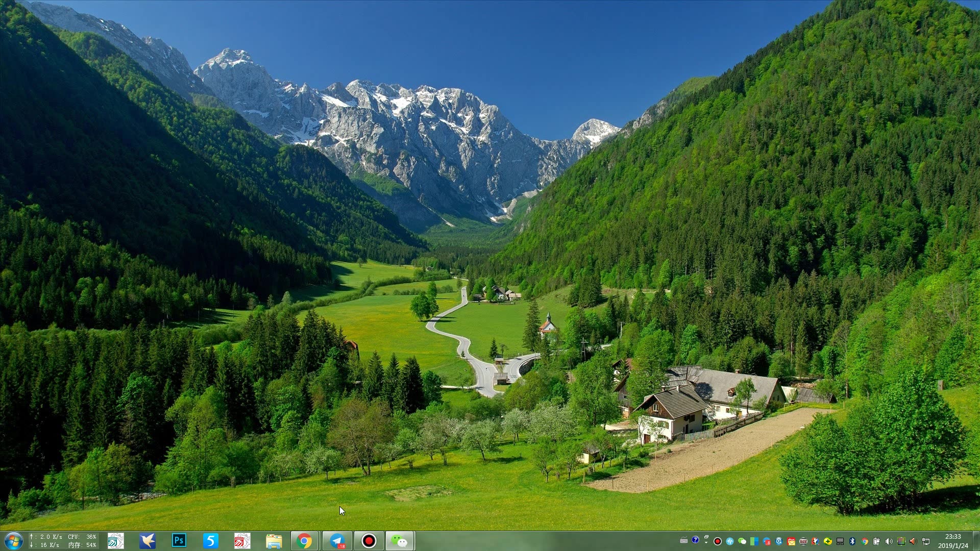Launch the blue bird app in taskbar
Viewport: 980px width, 551px height.
(x=148, y=541)
